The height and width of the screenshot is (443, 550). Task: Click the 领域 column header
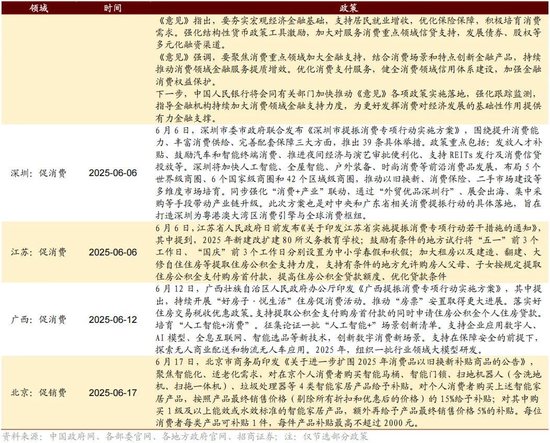point(39,8)
